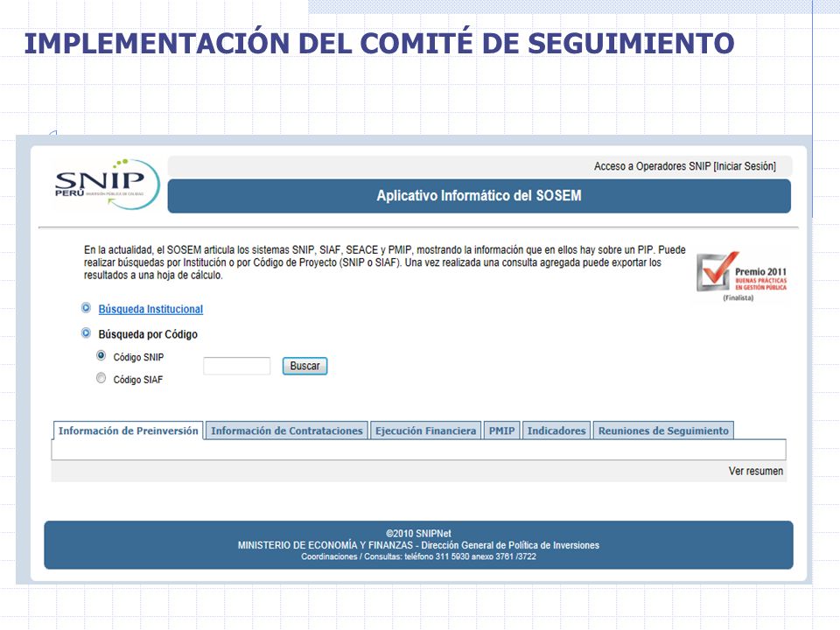Select the Código SIAF radio button
840x630 pixels.
pyautogui.click(x=101, y=378)
